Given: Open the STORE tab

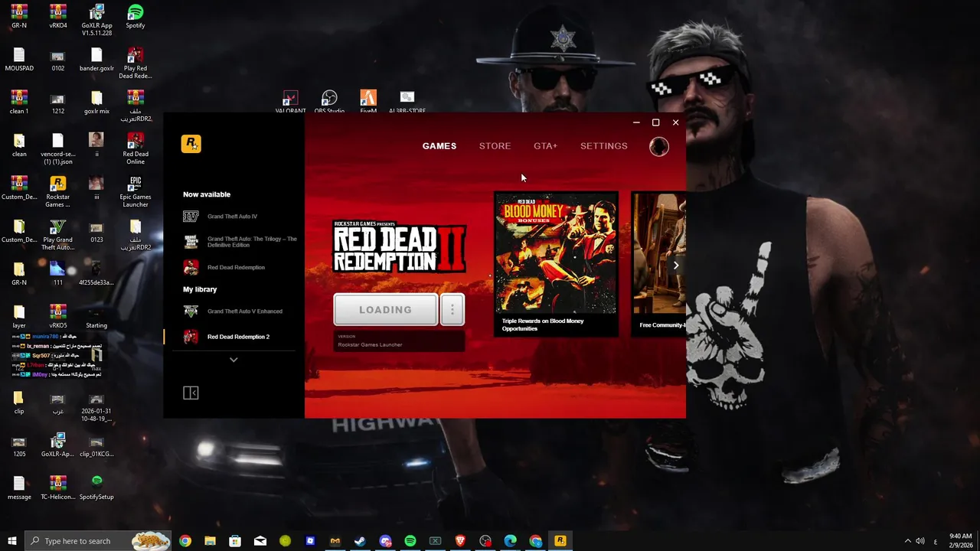Looking at the screenshot, I should [495, 146].
